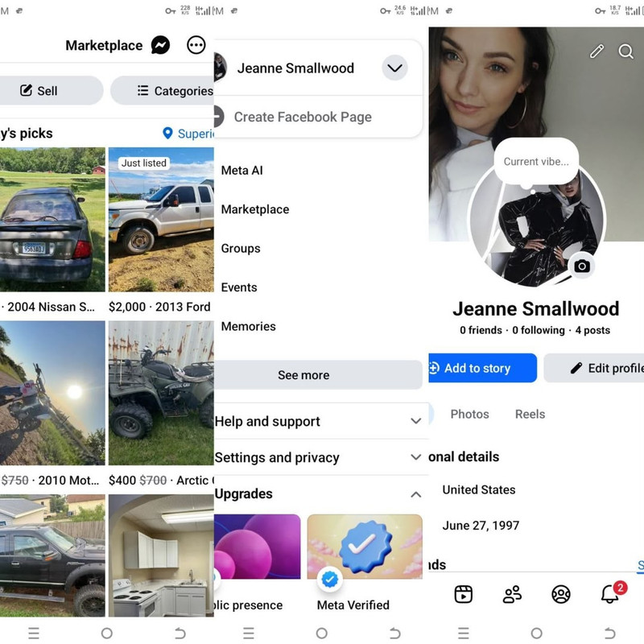Tap the Edit profile button
Screen dimensions: 644x644
[x=594, y=368]
